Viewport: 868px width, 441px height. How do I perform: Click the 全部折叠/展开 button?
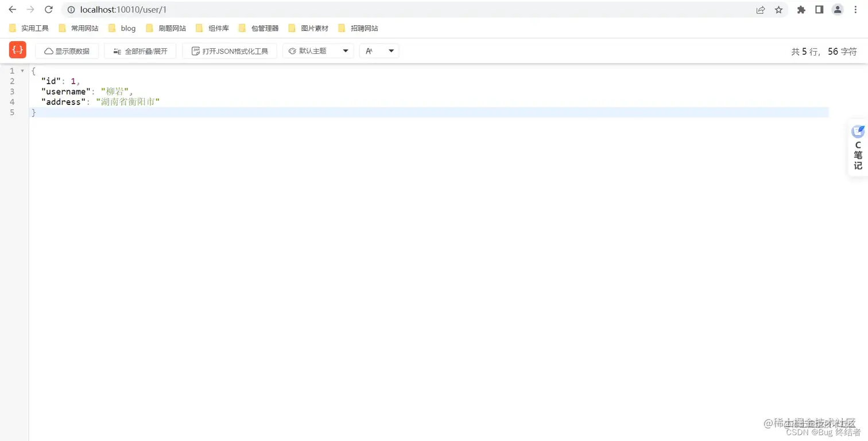(x=140, y=51)
